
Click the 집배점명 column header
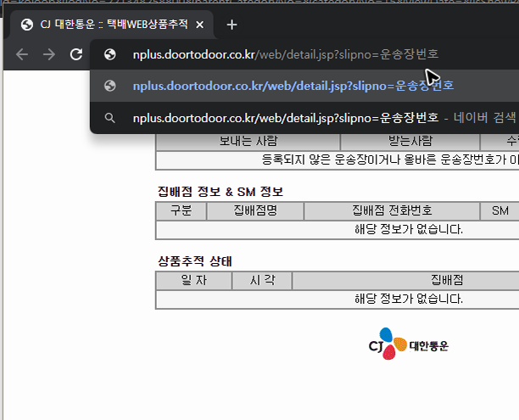[x=255, y=210]
